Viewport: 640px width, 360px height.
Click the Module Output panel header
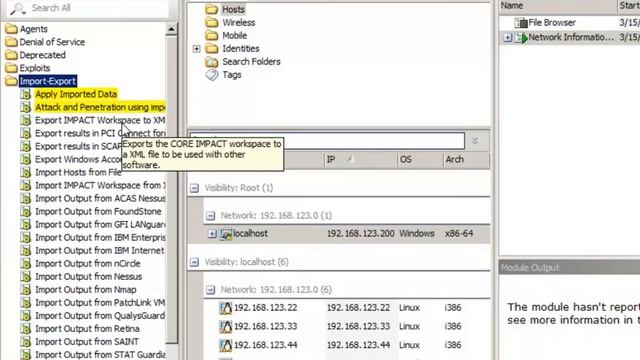click(x=569, y=268)
